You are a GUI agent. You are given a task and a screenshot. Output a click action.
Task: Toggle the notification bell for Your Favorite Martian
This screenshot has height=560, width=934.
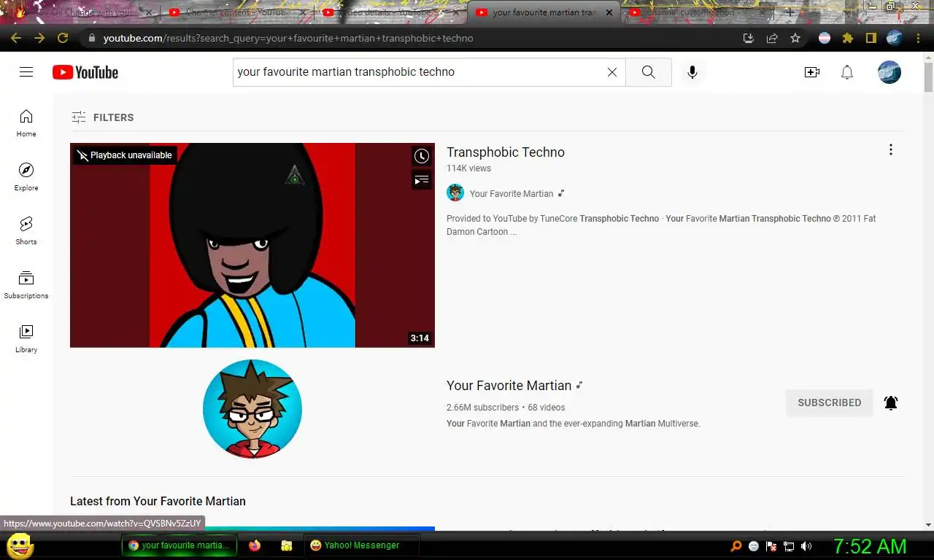pyautogui.click(x=891, y=402)
